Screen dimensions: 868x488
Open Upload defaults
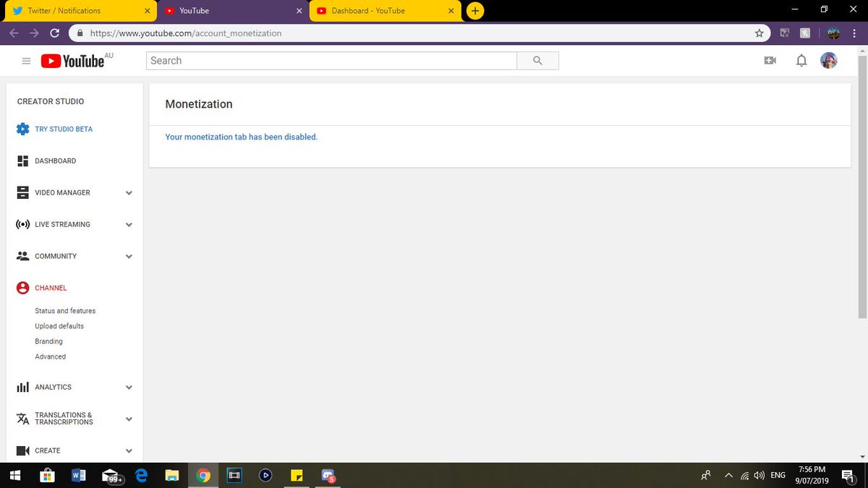59,326
